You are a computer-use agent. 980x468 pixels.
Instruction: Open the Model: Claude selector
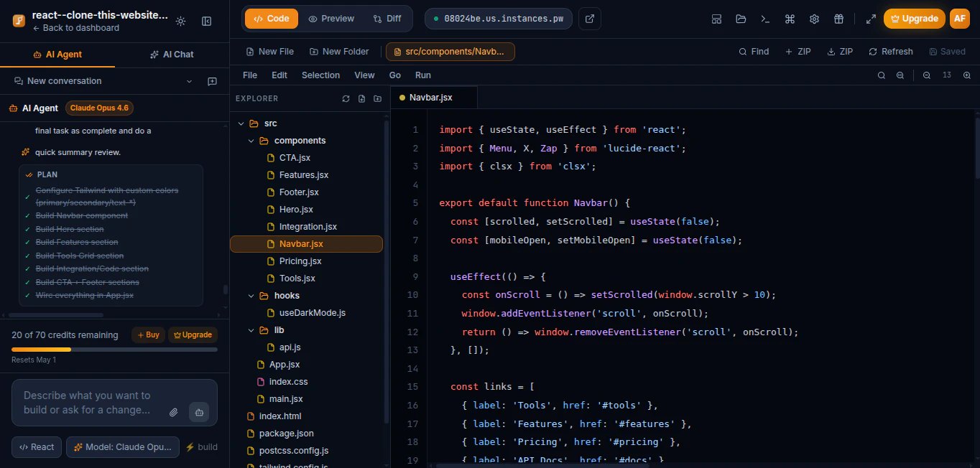[122, 446]
